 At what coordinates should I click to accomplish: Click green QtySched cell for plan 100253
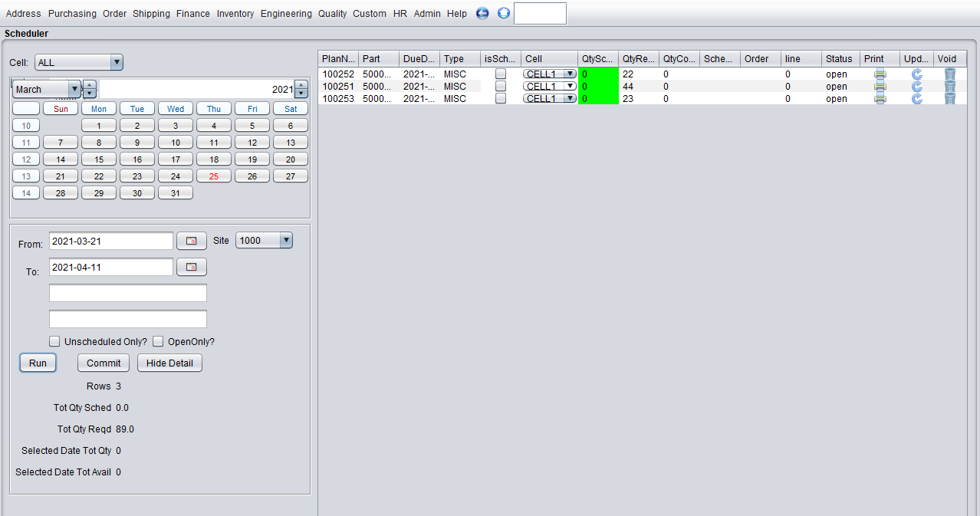pyautogui.click(x=598, y=99)
